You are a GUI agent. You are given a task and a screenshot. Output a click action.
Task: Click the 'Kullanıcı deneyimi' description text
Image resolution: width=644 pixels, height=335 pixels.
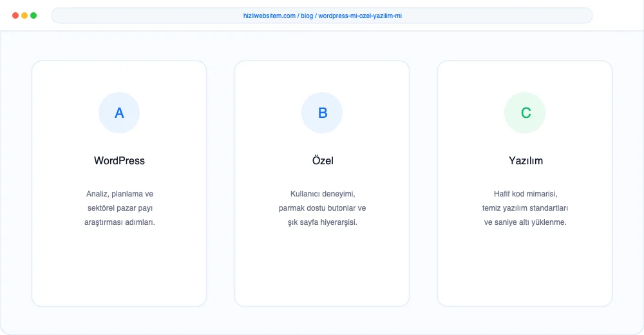323,194
